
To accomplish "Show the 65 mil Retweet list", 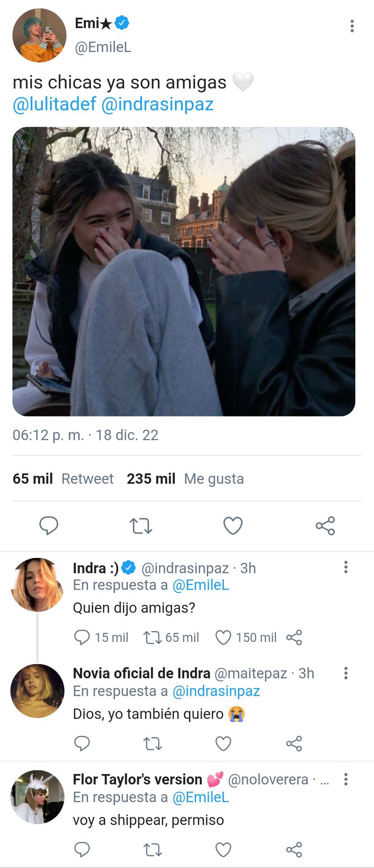I will pos(63,479).
